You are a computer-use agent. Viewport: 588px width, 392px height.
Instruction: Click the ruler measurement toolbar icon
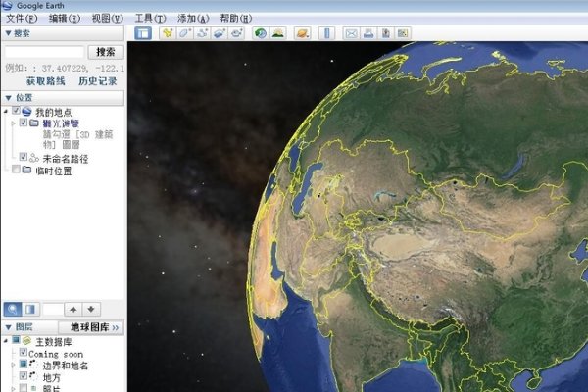(327, 33)
